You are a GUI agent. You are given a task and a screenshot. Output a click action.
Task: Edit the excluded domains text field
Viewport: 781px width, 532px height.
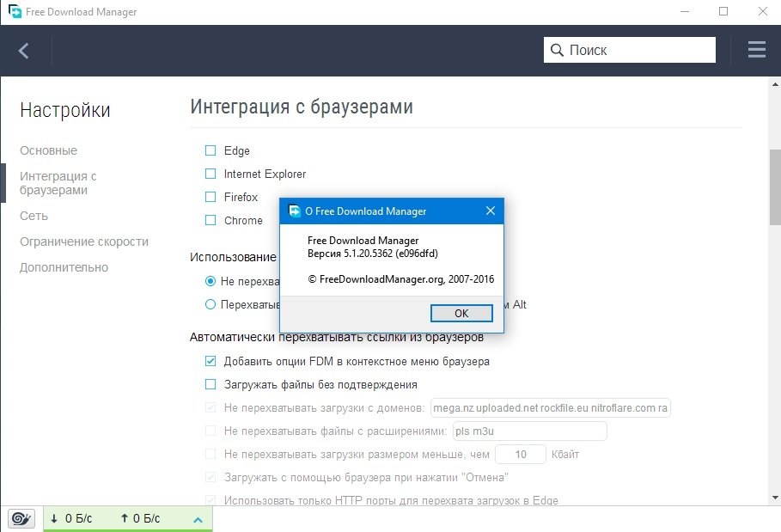coord(551,407)
